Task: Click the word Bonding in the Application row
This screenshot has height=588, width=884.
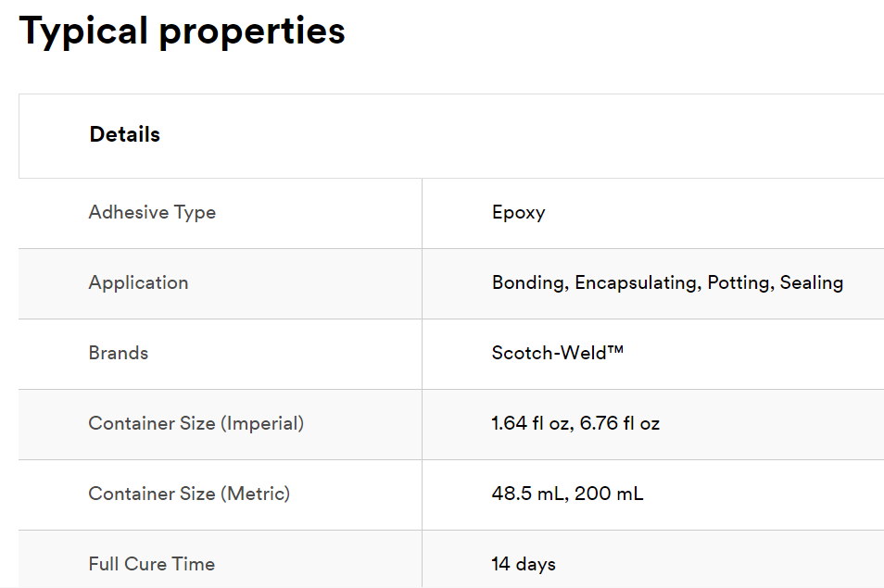Action: pyautogui.click(x=530, y=282)
